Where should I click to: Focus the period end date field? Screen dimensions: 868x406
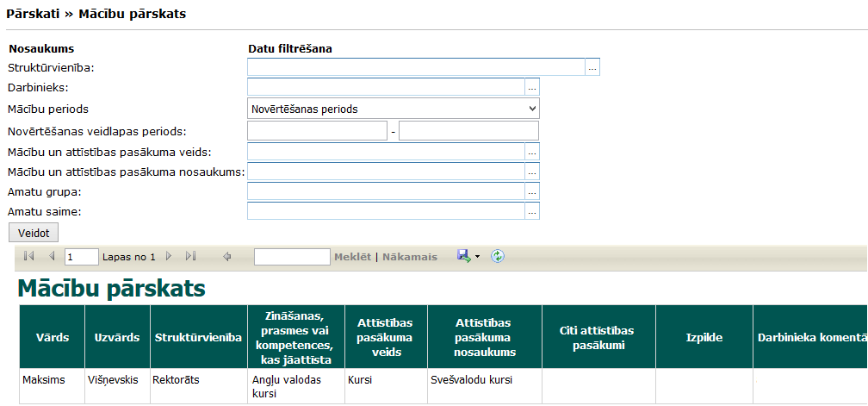[468, 131]
